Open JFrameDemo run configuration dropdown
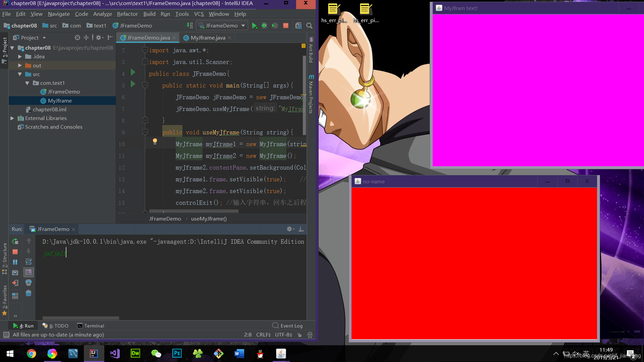 click(x=222, y=26)
